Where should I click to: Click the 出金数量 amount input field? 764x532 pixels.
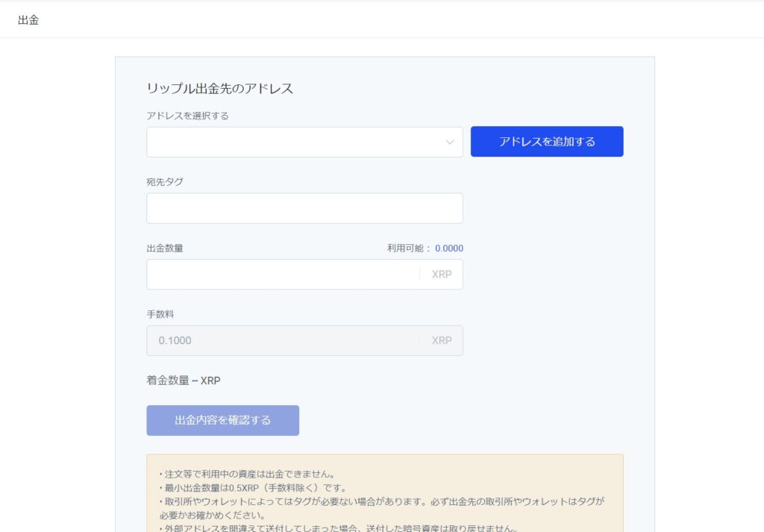[304, 275]
